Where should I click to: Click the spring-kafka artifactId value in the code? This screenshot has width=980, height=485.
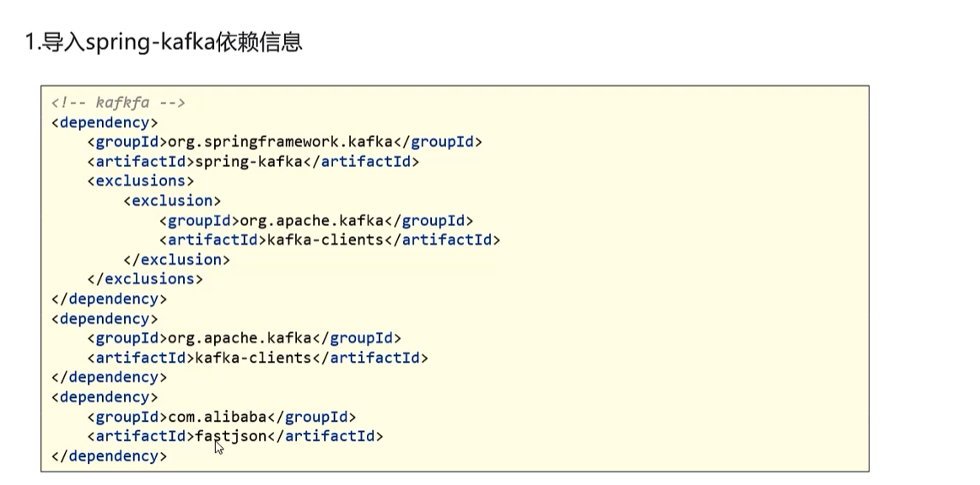[x=249, y=162]
